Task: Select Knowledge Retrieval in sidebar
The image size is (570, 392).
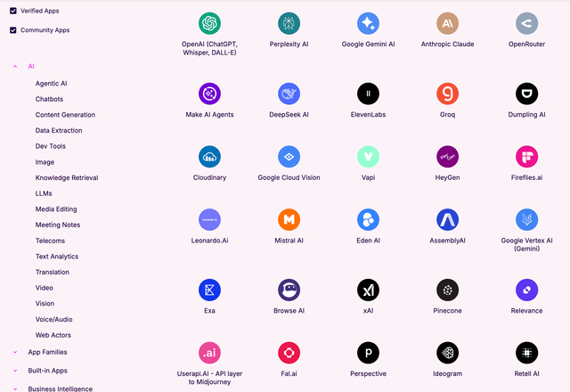Action: point(67,178)
